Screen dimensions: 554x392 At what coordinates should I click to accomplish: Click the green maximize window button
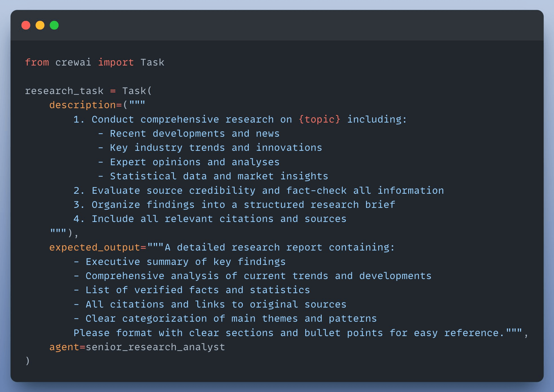(54, 25)
